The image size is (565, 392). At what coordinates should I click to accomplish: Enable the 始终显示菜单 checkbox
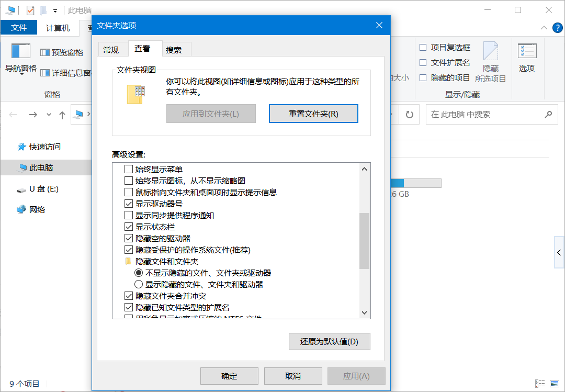click(x=129, y=170)
